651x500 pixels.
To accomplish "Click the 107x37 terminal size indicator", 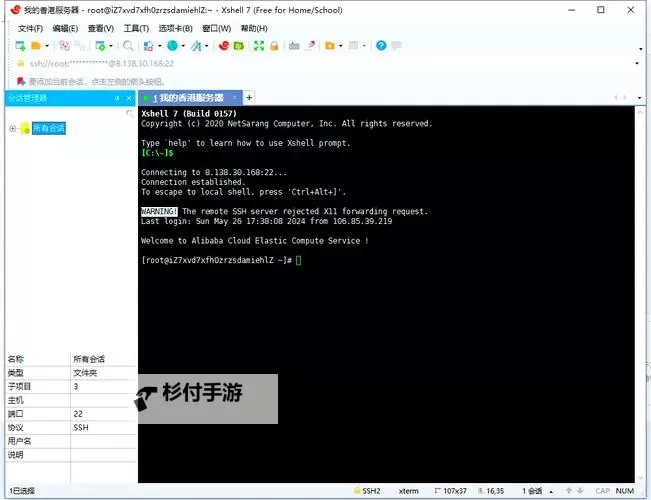I will 450,491.
